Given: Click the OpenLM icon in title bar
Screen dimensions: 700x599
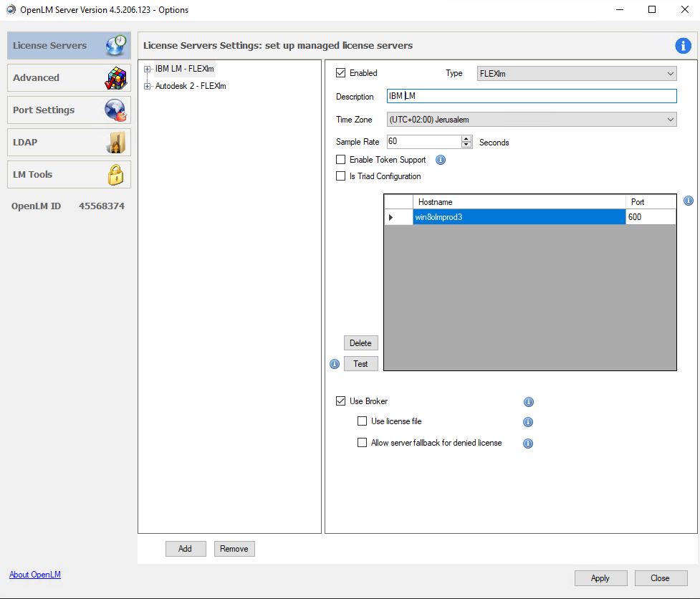Looking at the screenshot, I should pos(10,10).
